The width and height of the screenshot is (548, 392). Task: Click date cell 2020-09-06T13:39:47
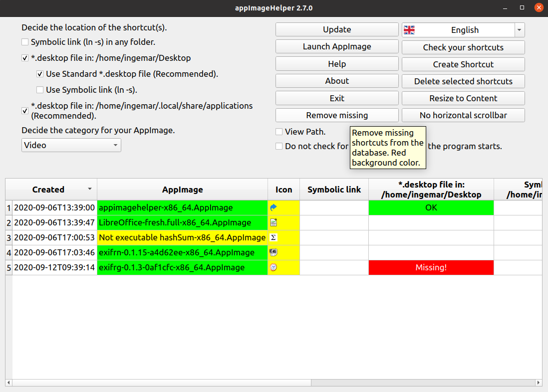(x=54, y=222)
